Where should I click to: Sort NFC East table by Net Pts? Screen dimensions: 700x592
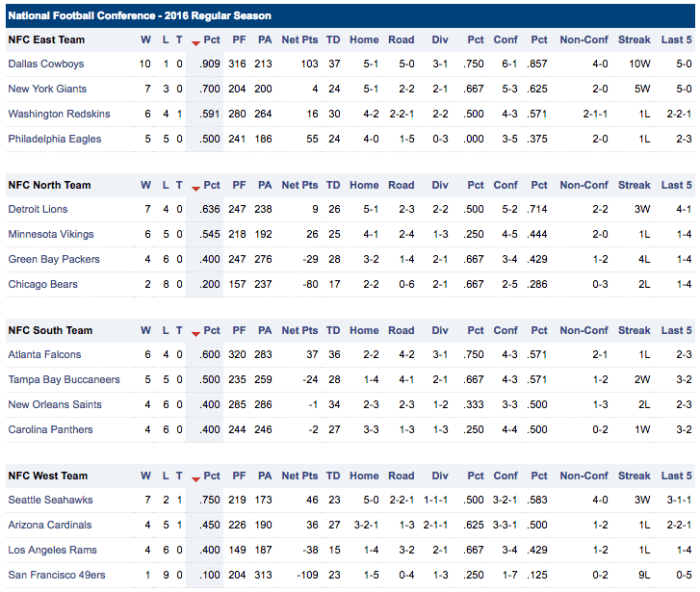click(x=299, y=41)
